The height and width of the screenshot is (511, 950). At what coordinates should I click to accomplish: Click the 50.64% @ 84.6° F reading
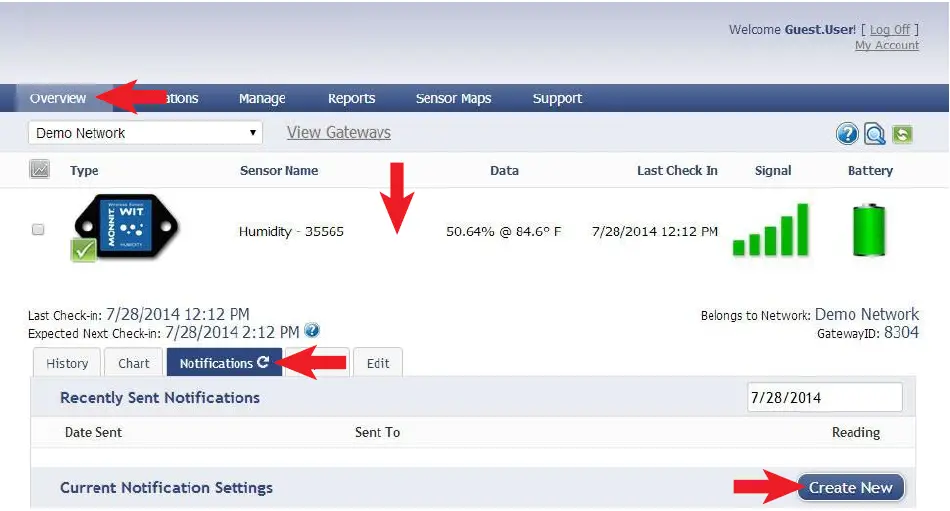click(503, 231)
